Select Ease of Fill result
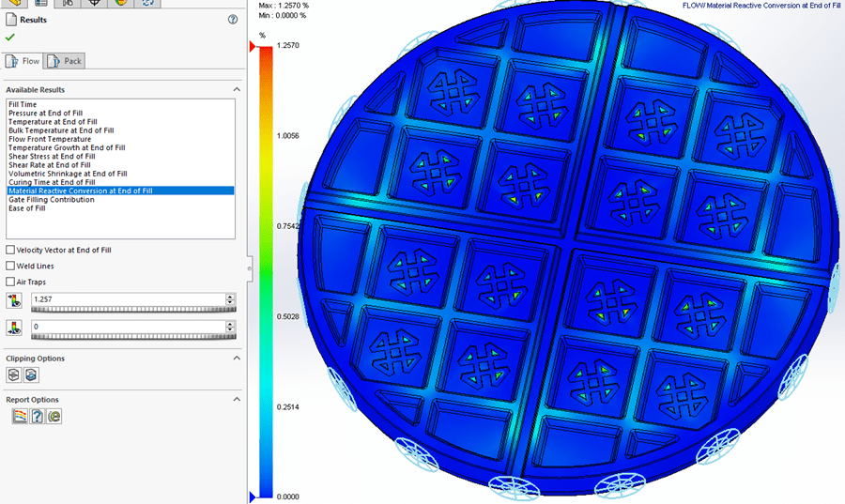This screenshot has height=504, width=845. click(x=27, y=207)
